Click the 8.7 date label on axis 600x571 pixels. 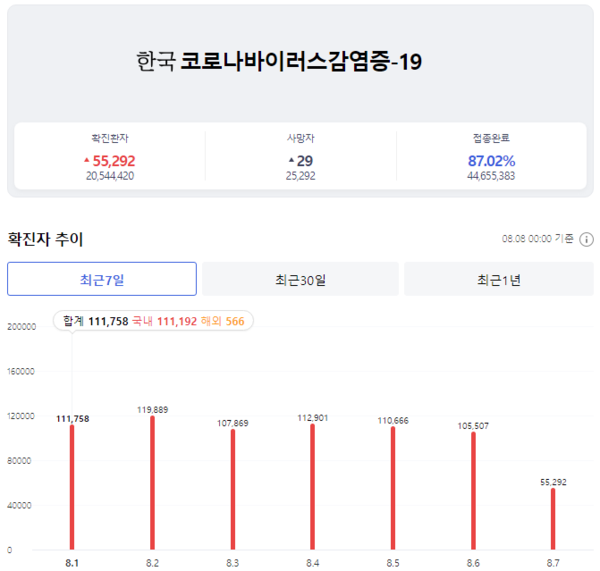tap(553, 563)
